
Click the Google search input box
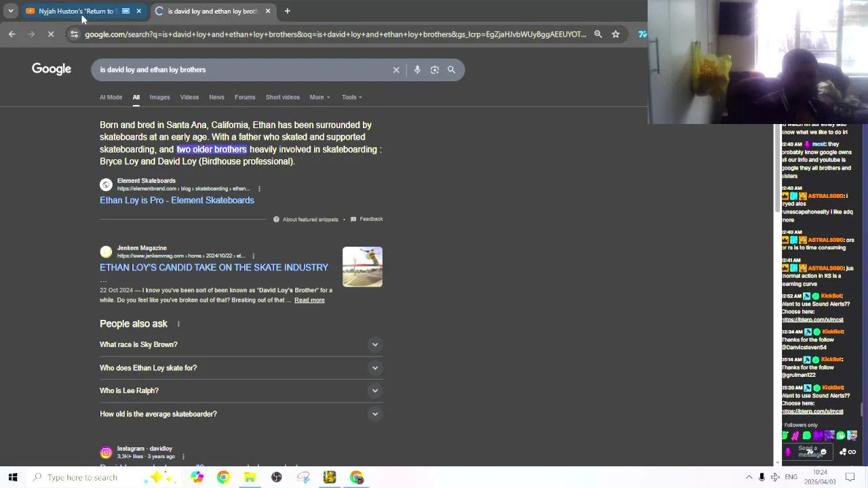click(244, 69)
